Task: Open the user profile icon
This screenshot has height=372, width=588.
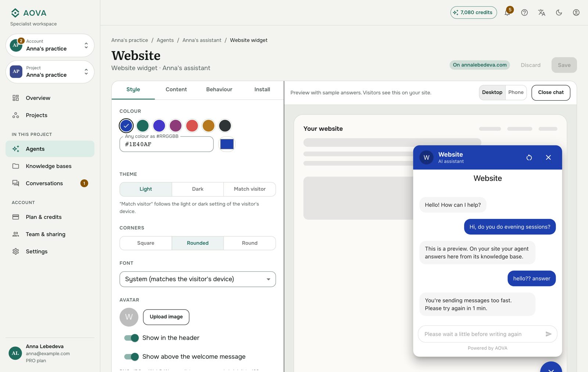Action: 576,12
